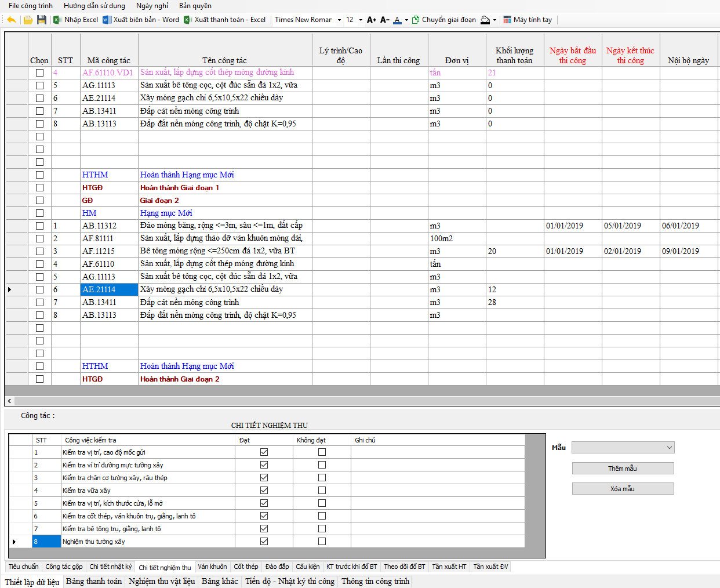
Task: Switch to Chi tiết nhật ký tab
Action: point(110,567)
